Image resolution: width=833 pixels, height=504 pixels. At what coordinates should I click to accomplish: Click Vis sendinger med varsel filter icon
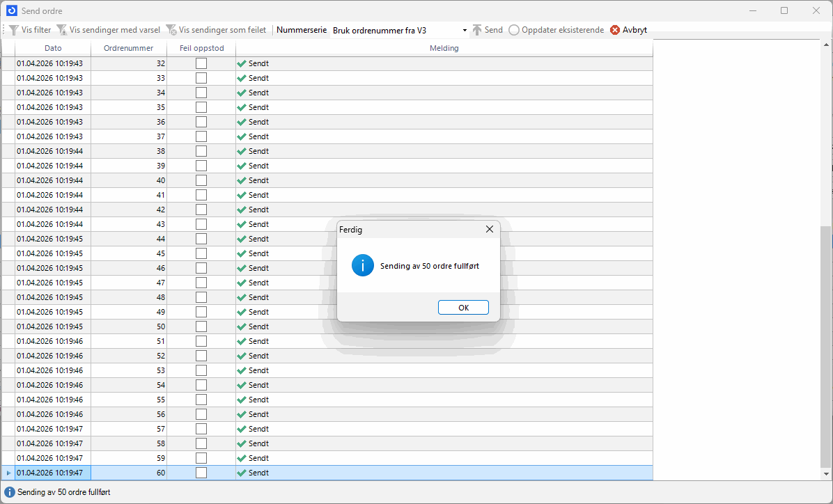62,30
